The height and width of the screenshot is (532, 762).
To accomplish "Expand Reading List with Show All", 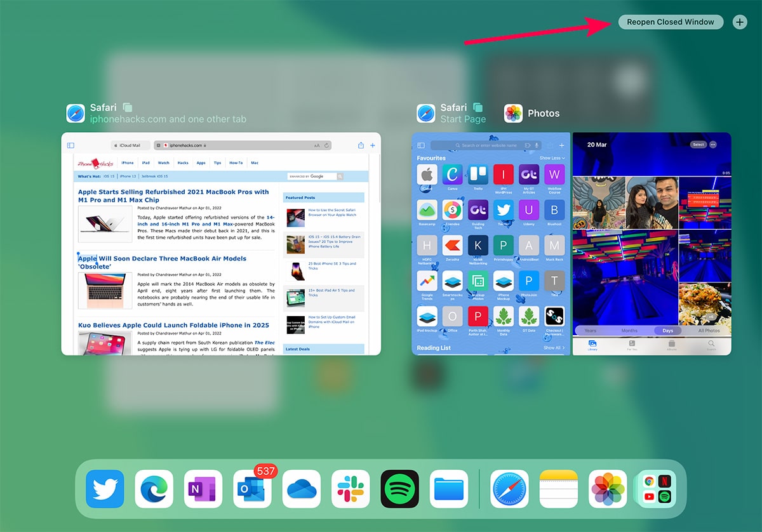I will click(554, 348).
